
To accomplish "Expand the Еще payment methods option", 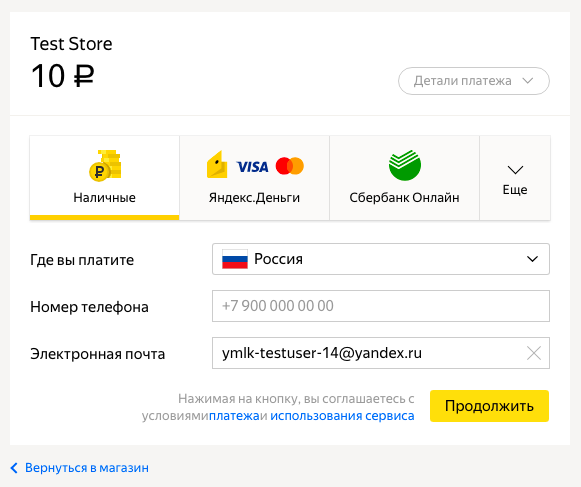I will (x=515, y=178).
